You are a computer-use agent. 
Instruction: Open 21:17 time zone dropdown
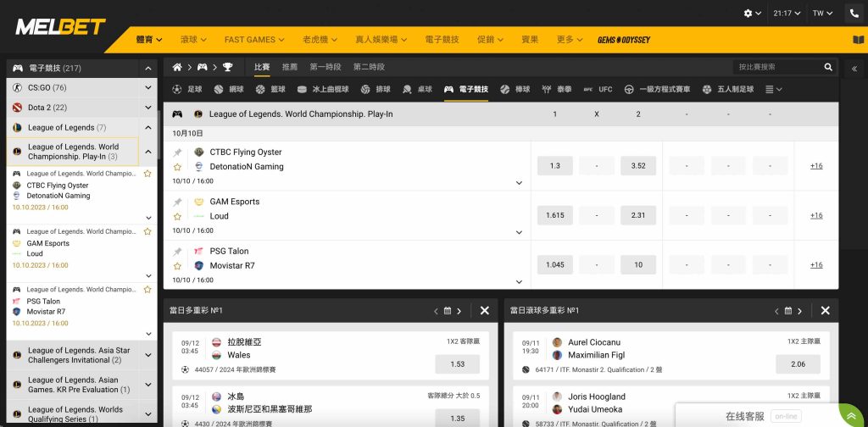787,14
